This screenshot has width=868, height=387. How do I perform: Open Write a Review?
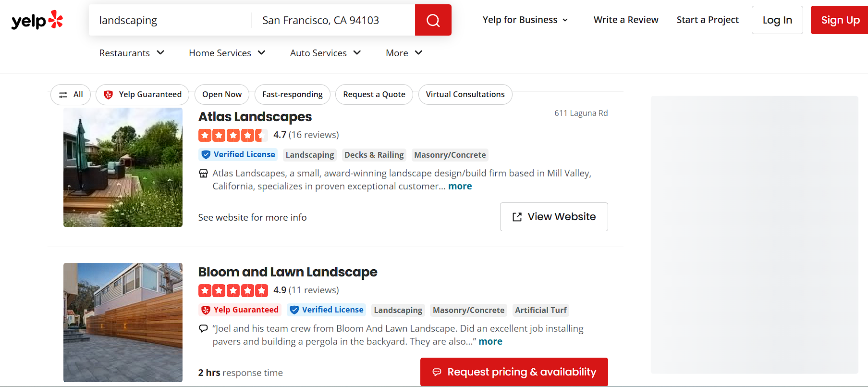coord(626,20)
